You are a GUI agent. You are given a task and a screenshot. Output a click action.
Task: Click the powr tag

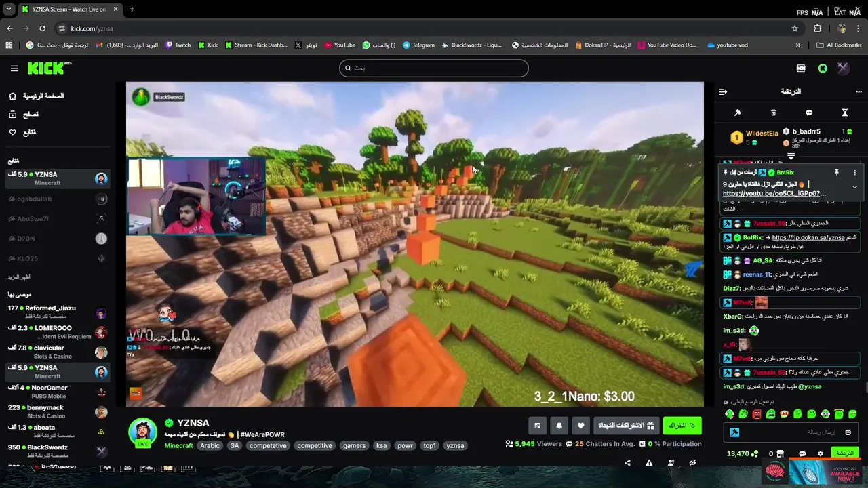click(x=405, y=445)
